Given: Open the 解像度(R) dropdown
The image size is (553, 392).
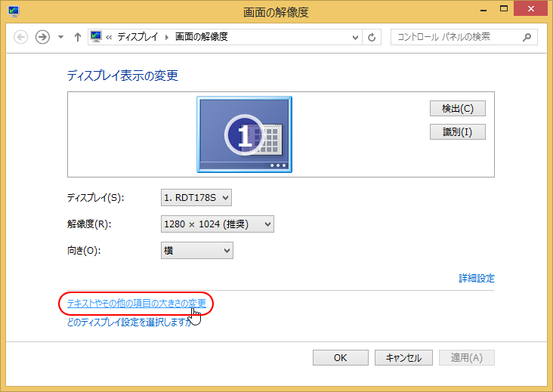Looking at the screenshot, I should click(218, 224).
